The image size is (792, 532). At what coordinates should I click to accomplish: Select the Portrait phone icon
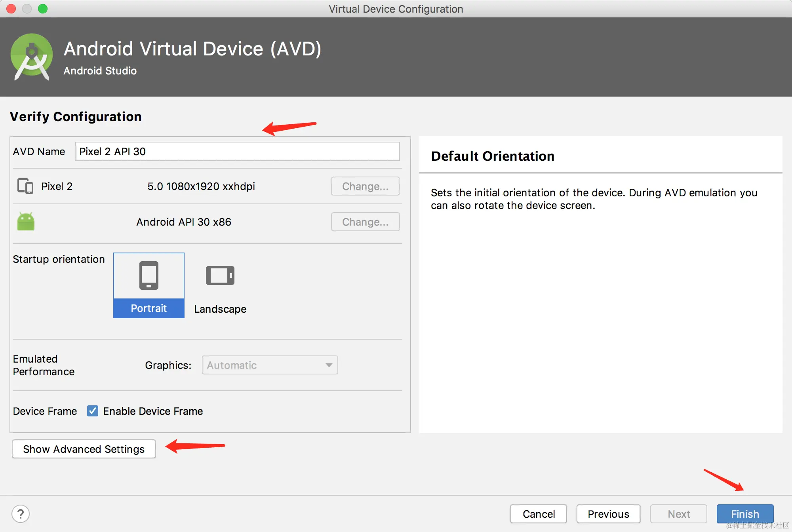(x=148, y=275)
